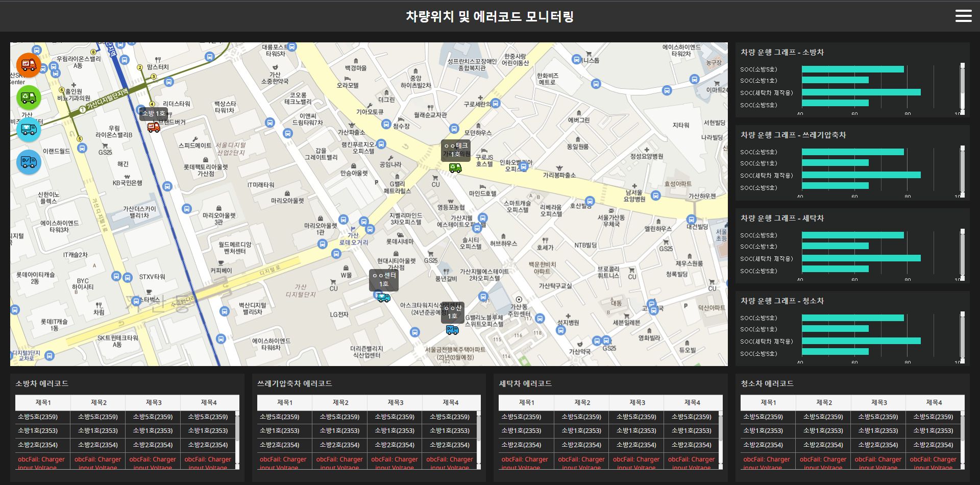Click 제목1 header in 소방차 에러코드 table

tap(43, 402)
